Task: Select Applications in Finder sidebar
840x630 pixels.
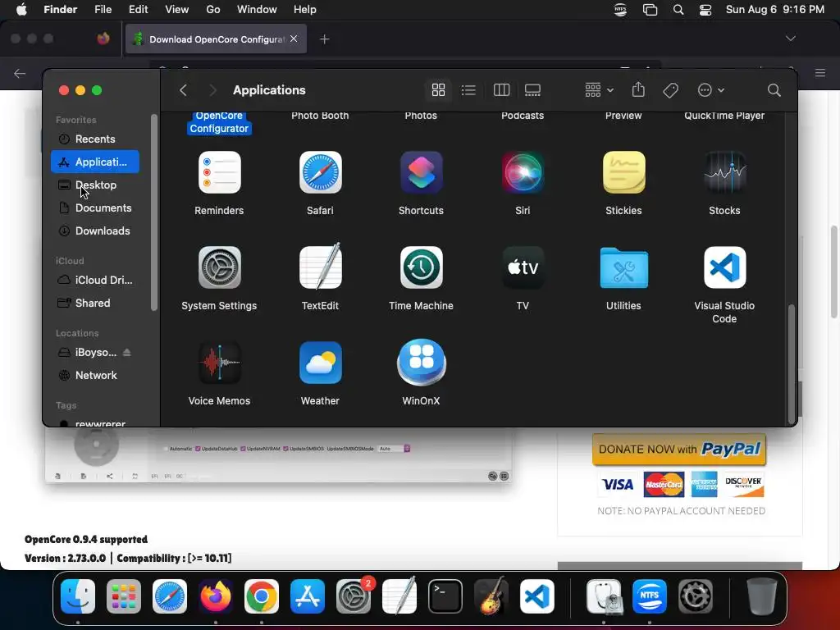Action: pyautogui.click(x=95, y=162)
